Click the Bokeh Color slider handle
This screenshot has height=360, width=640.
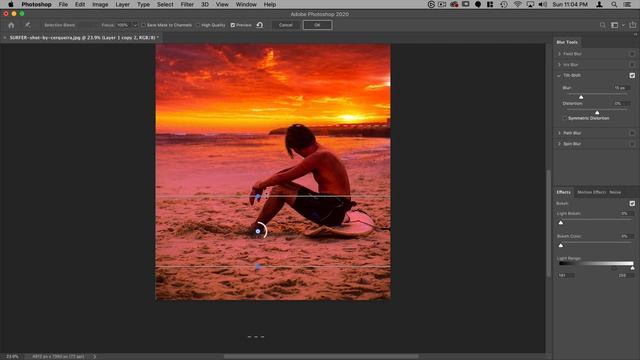point(561,245)
